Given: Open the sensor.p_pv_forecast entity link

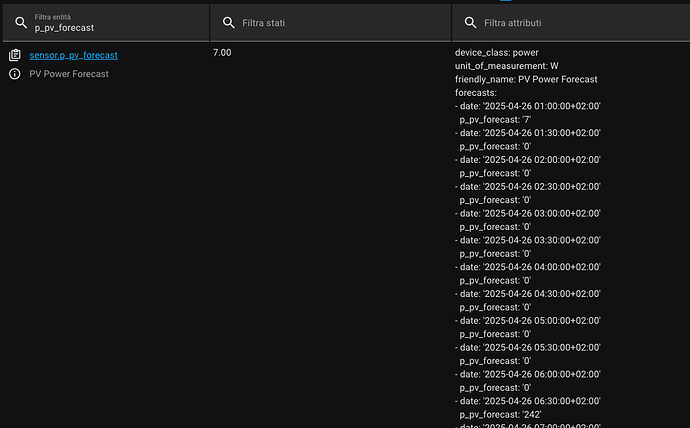Looking at the screenshot, I should tap(74, 55).
